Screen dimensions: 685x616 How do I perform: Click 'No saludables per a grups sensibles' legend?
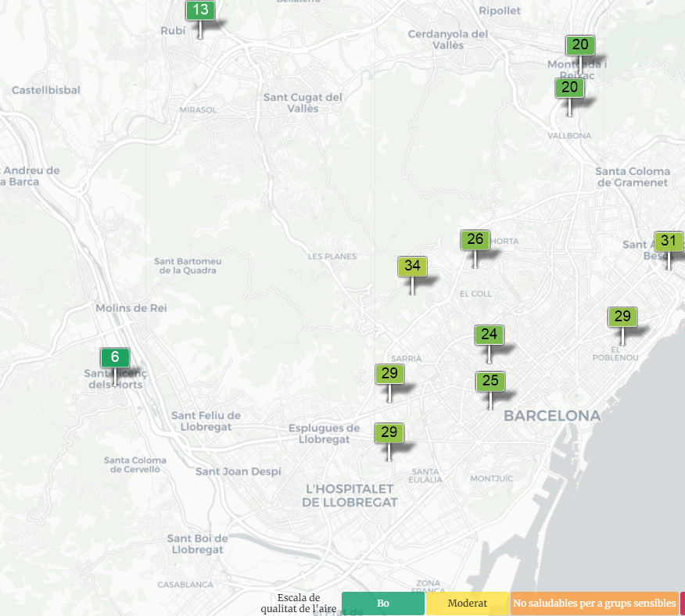[594, 603]
